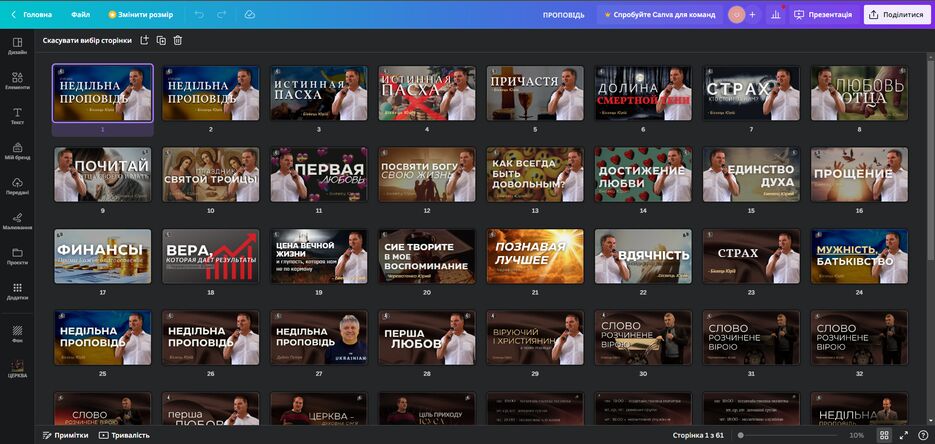Select the Текст tool in sidebar
Image resolution: width=935 pixels, height=444 pixels.
coord(17,116)
